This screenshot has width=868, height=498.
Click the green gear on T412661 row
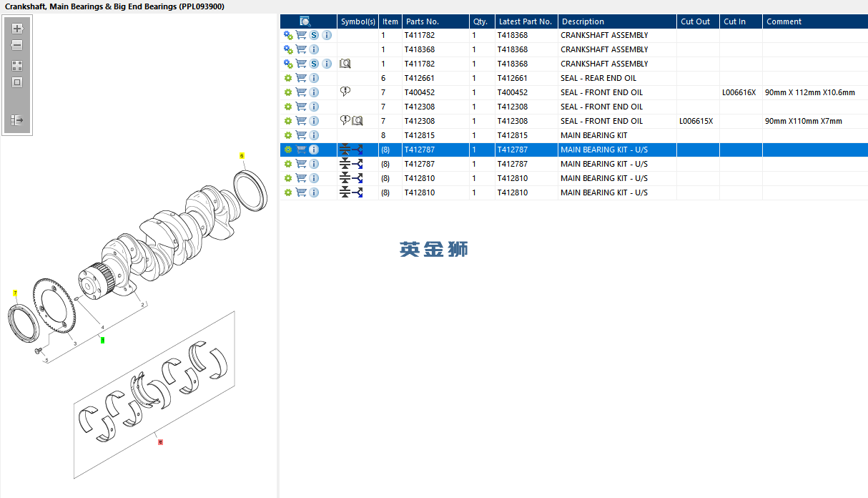coord(288,78)
